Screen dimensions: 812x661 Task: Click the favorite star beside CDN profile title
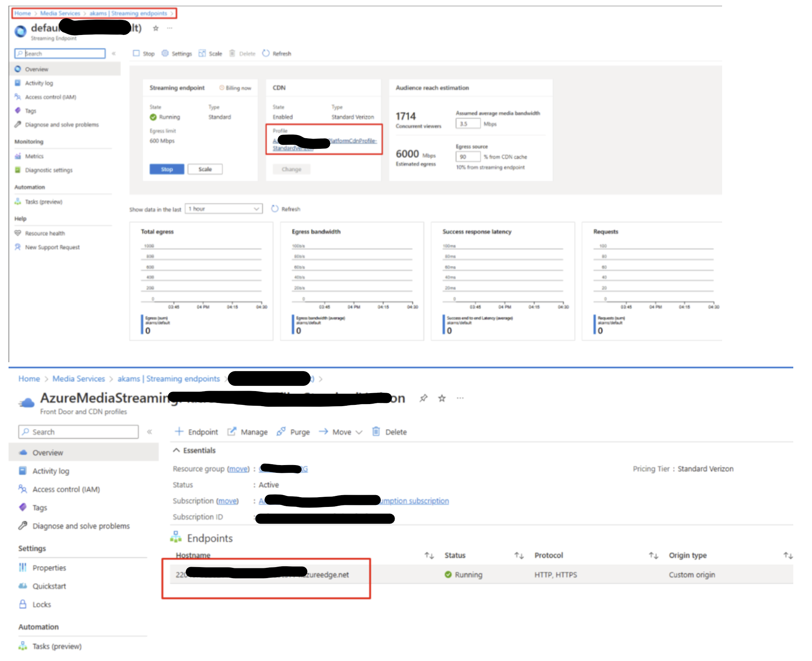[442, 398]
